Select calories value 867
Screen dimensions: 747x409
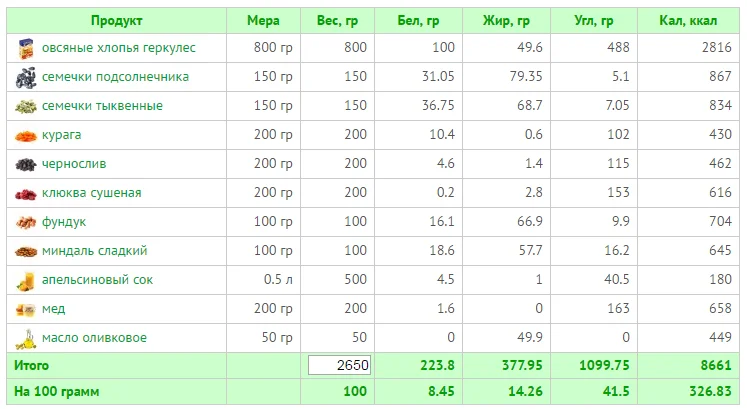coord(720,76)
